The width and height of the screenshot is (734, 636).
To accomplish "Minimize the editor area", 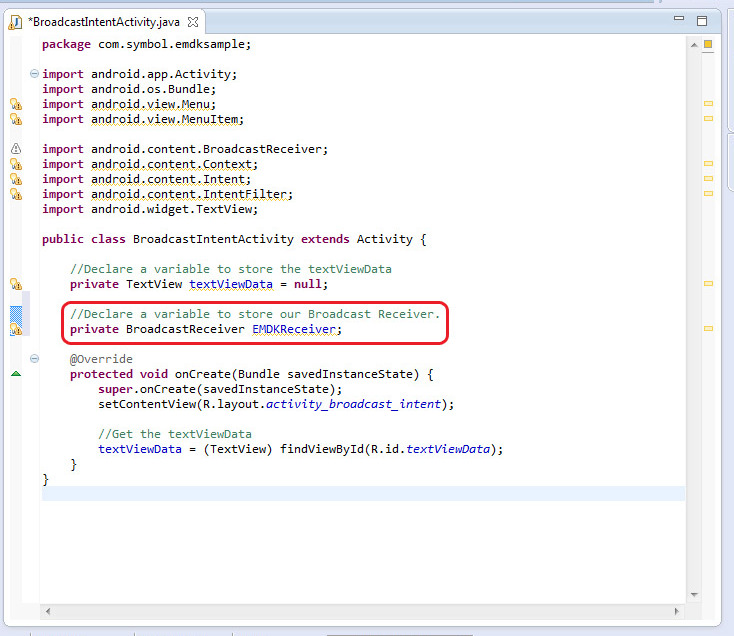I will 678,19.
